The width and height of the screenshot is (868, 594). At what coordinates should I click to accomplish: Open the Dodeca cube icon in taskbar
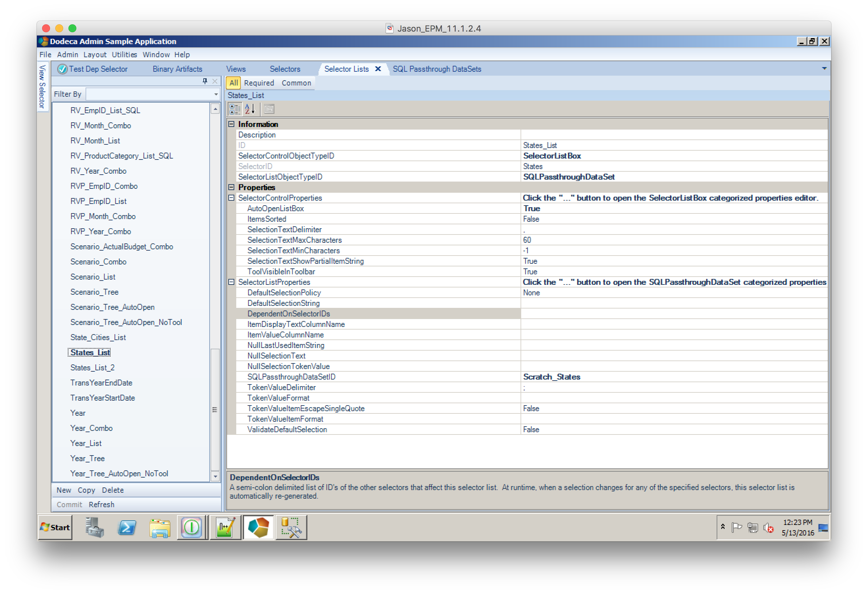(258, 527)
